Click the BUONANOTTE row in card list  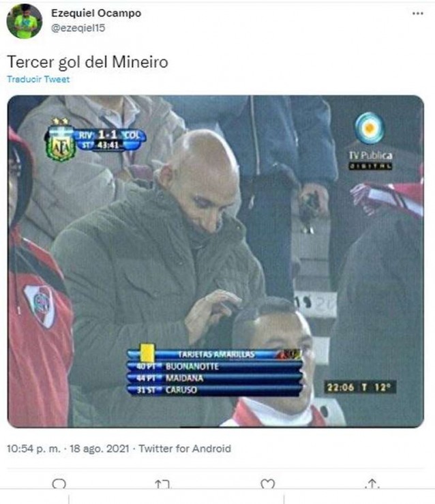pyautogui.click(x=215, y=366)
